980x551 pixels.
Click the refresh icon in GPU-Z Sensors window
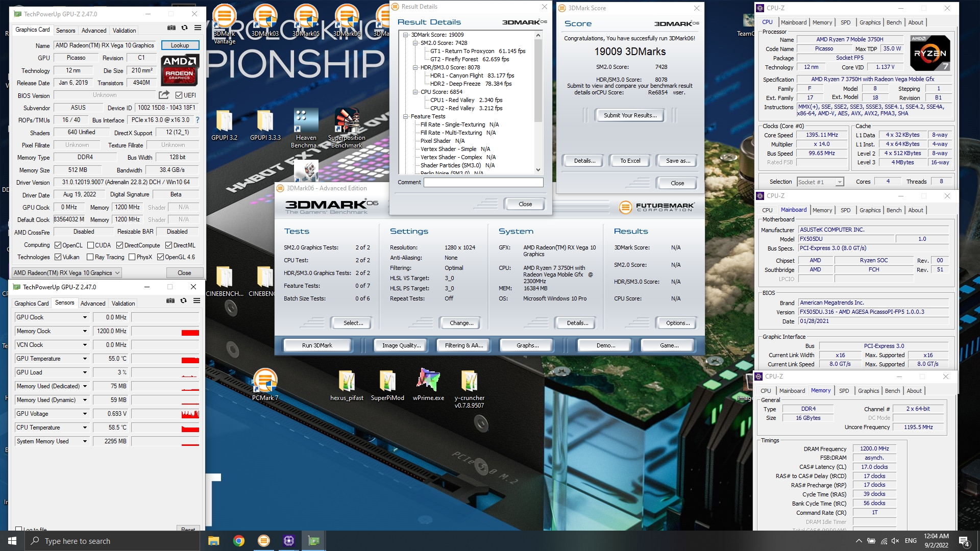click(x=184, y=300)
